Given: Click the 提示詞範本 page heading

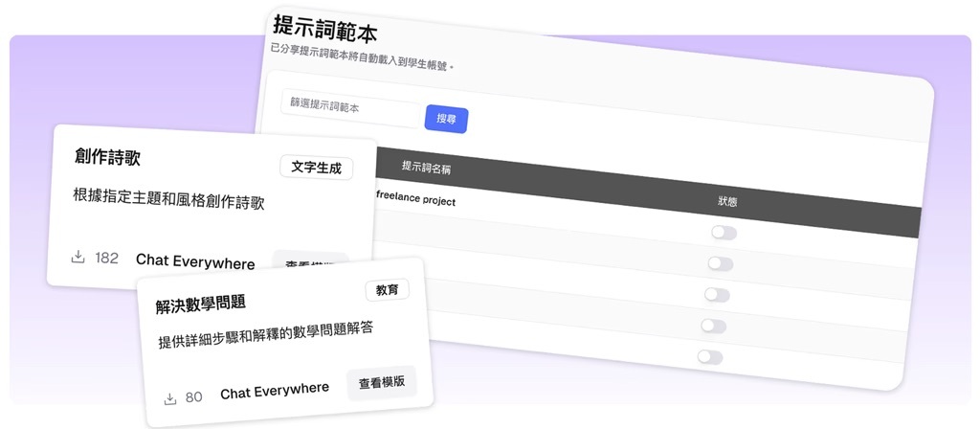Looking at the screenshot, I should pyautogui.click(x=325, y=29).
